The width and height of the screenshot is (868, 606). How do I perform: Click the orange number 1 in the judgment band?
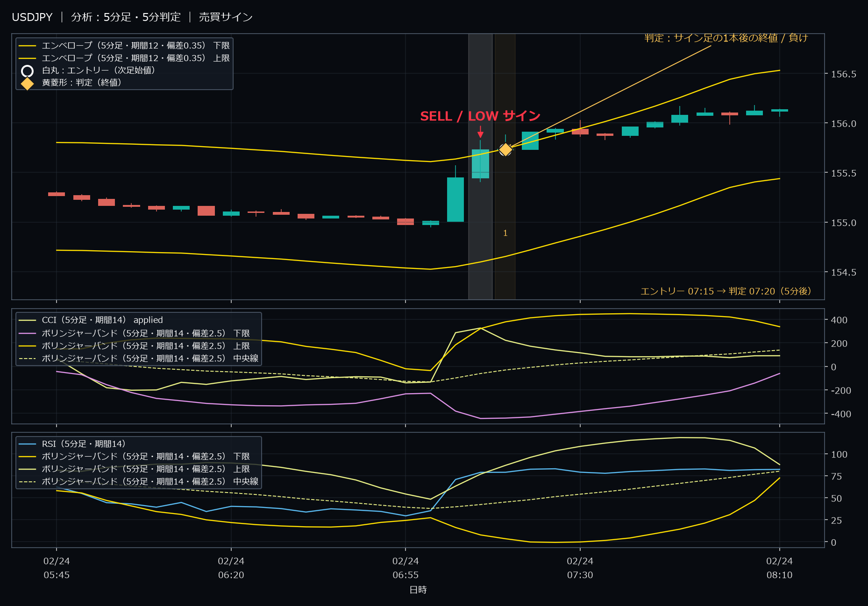[505, 233]
